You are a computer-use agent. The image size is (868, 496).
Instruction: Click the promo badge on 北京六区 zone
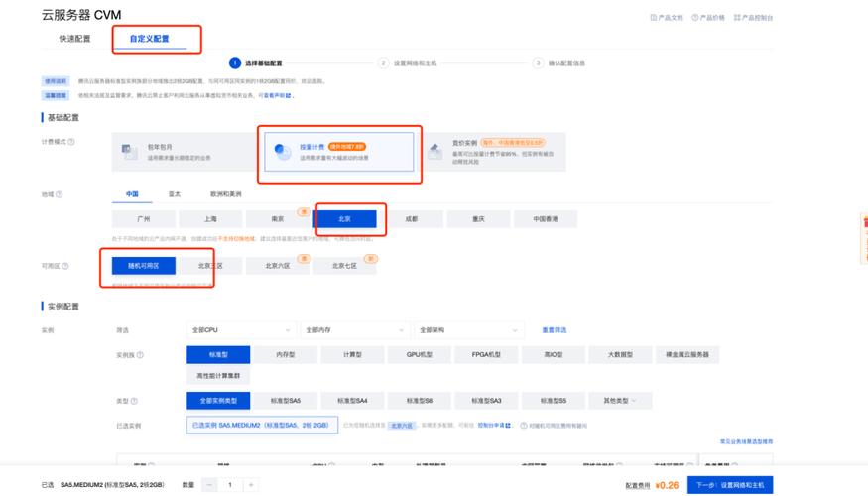pyautogui.click(x=304, y=259)
